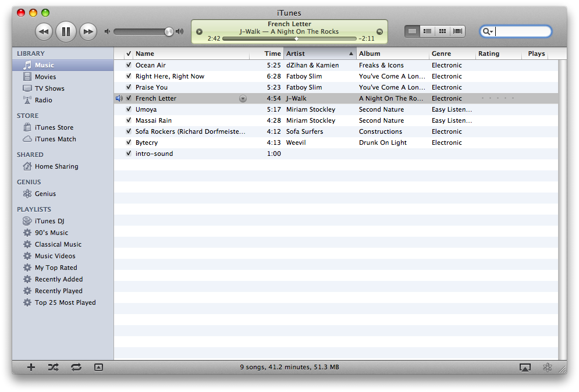579x392 pixels.
Task: Uncheck the Right Here, Right Now song
Action: click(x=129, y=76)
